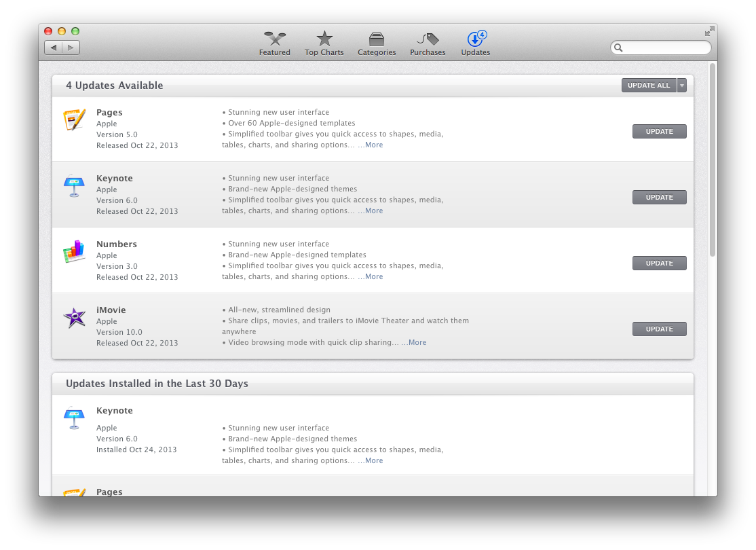Click 'All-new, streamlined design' iMovie text
Screen dimensions: 756x550
279,310
